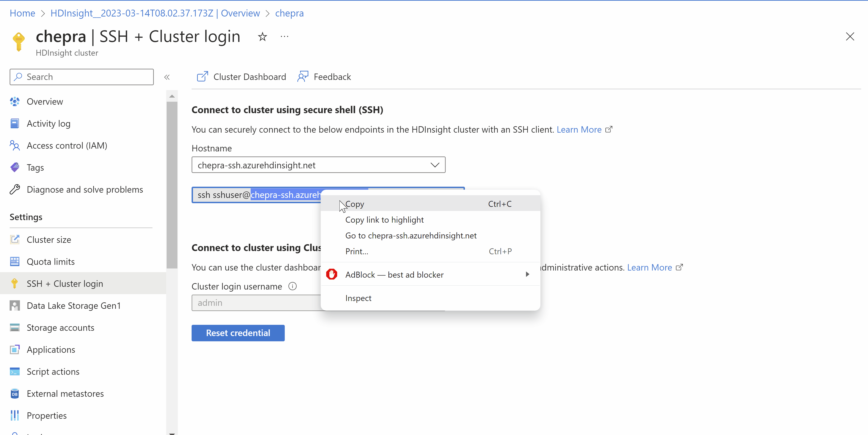
Task: Click the chepra breadcrumb link
Action: pos(289,13)
